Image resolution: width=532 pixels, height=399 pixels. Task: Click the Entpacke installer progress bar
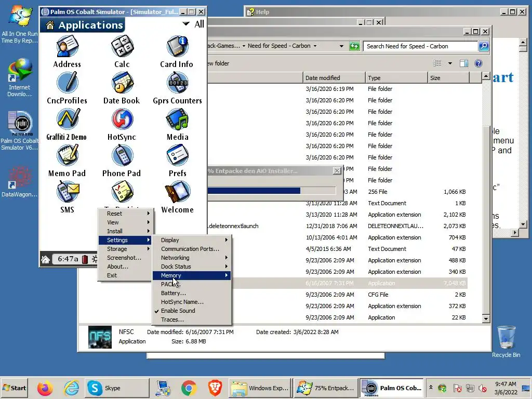coord(271,191)
